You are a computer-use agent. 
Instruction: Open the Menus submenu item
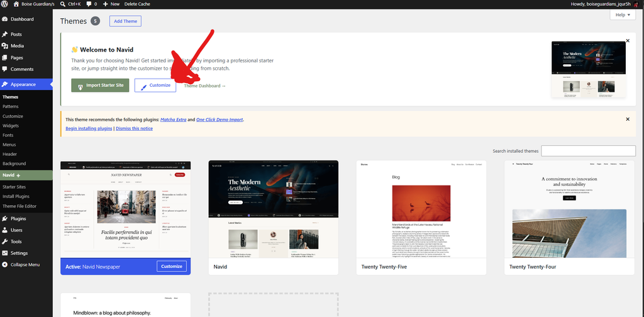9,145
